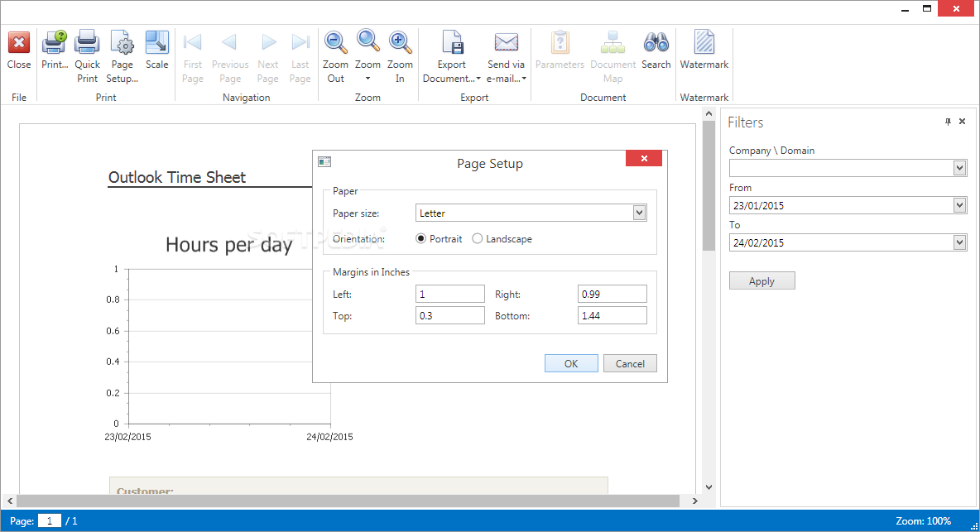This screenshot has height=532, width=980.
Task: Open the Watermark tool
Action: 704,42
